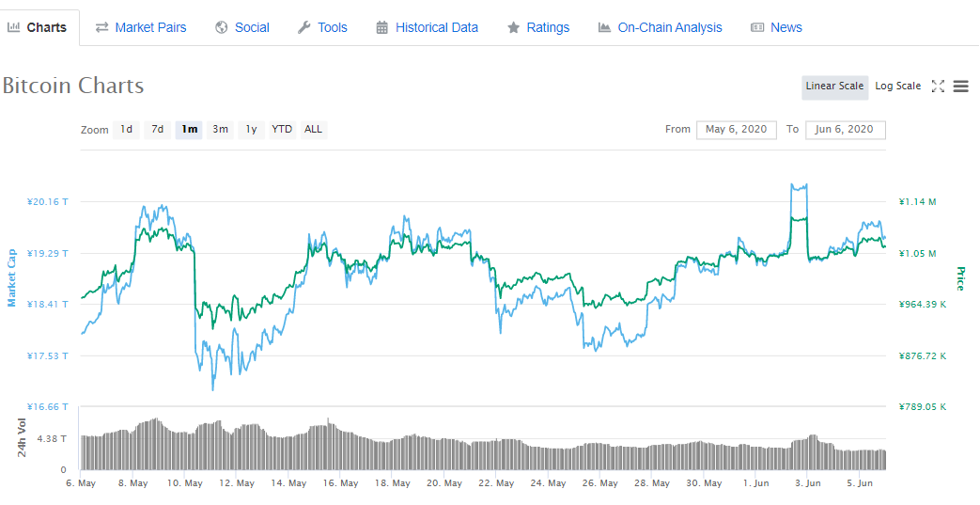Select the Charts tab
The width and height of the screenshot is (980, 505).
pos(46,27)
